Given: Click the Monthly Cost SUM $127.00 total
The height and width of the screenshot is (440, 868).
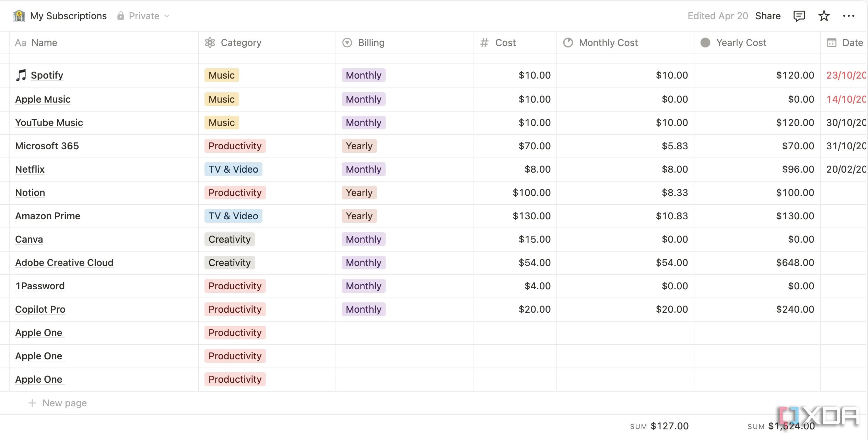Looking at the screenshot, I should 659,426.
